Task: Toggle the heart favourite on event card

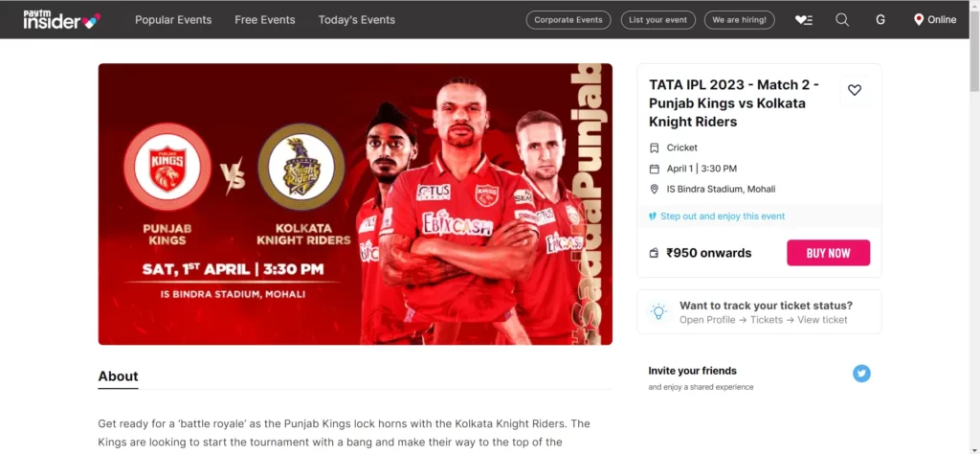Action: click(855, 90)
